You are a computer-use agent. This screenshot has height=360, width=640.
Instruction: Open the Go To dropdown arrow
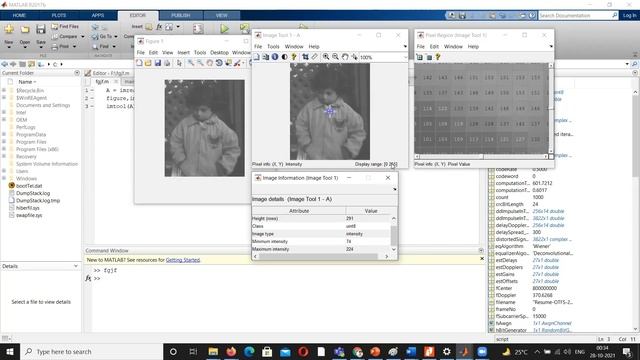[116, 37]
